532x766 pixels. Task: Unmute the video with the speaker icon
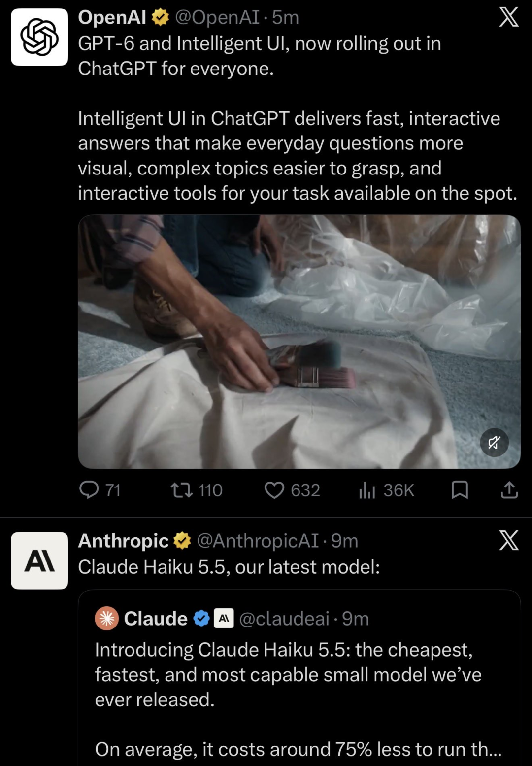click(x=494, y=443)
